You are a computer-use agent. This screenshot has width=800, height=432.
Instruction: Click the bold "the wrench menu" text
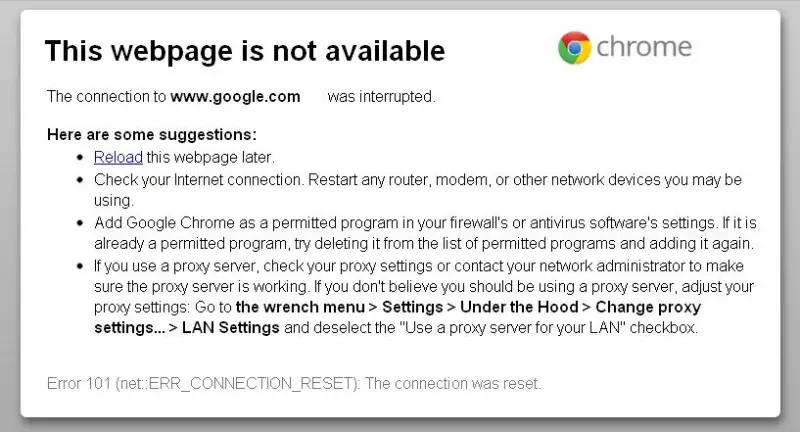pos(295,308)
